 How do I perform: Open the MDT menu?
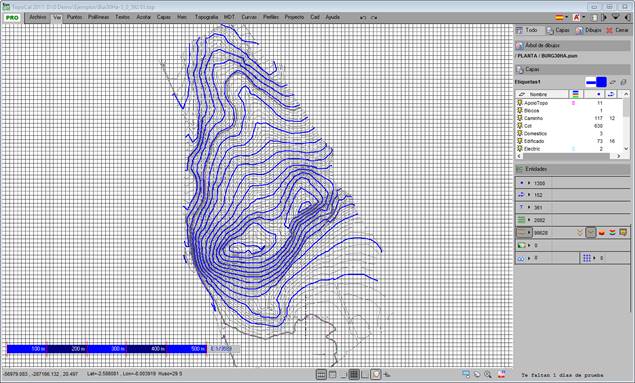(229, 17)
